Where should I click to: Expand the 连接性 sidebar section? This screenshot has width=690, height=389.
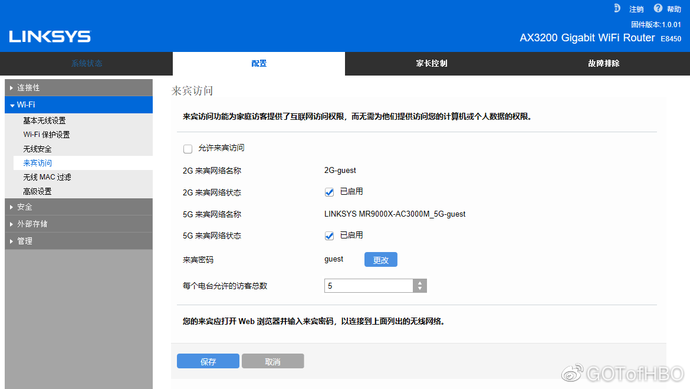(79, 88)
